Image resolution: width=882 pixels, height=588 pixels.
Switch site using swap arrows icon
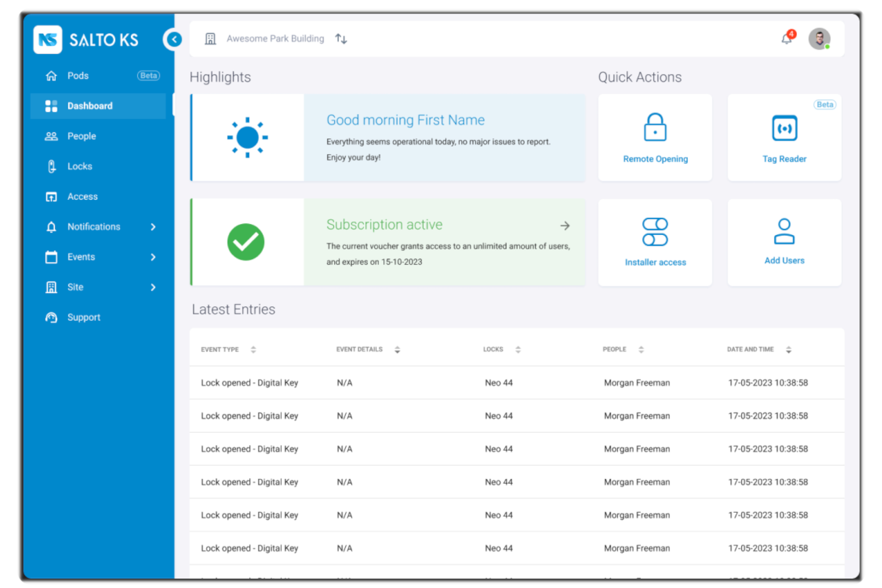pyautogui.click(x=341, y=39)
